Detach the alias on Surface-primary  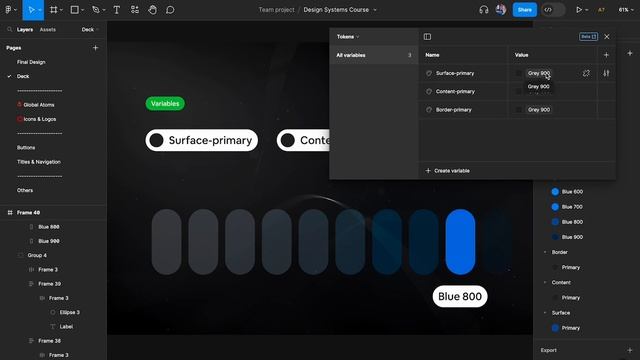click(x=586, y=73)
